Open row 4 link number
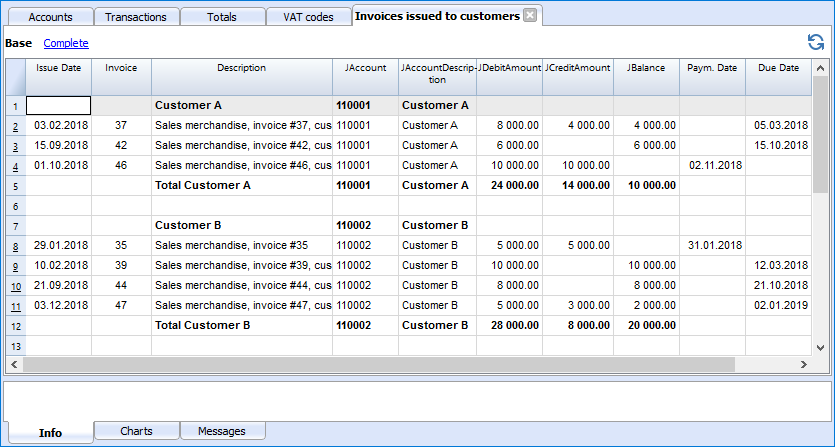 coord(15,166)
